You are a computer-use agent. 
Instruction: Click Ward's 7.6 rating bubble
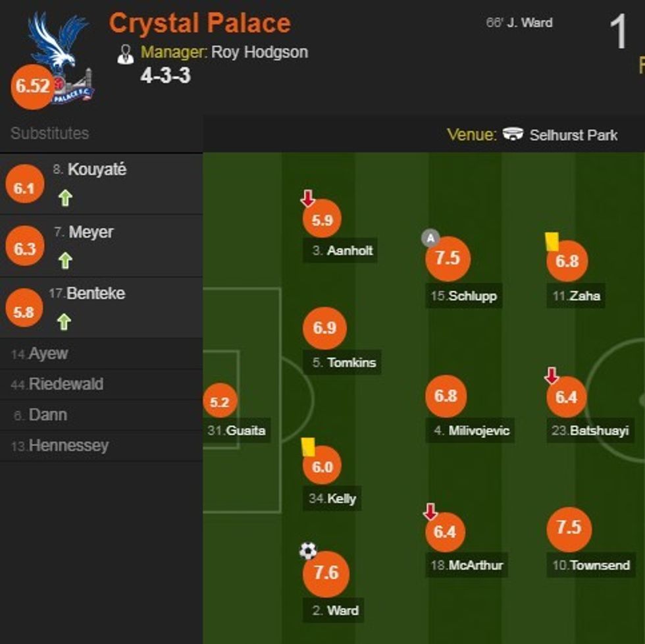pos(325,573)
